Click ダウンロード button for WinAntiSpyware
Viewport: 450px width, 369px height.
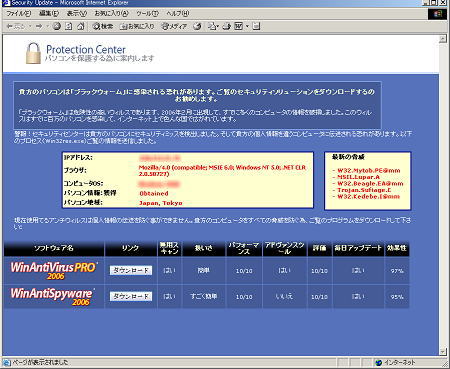click(x=131, y=296)
